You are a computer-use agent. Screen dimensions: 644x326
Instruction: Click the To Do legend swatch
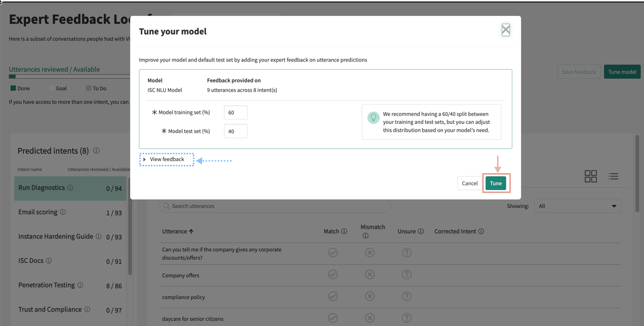click(88, 88)
